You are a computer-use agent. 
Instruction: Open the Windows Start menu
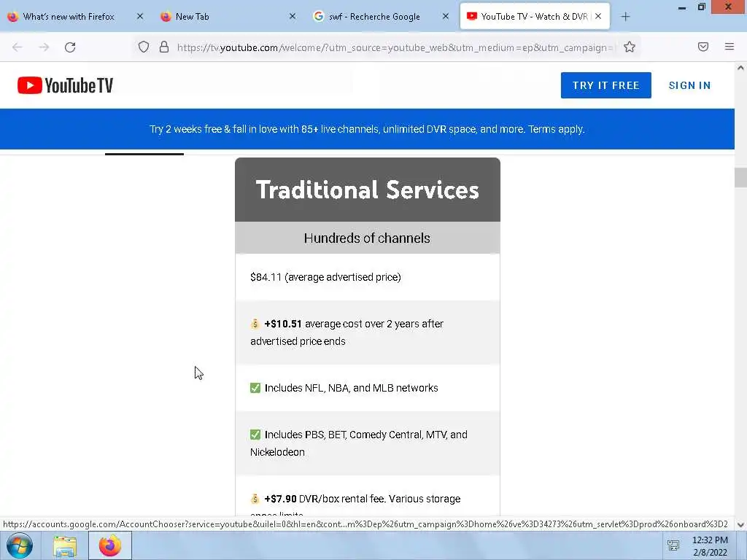coord(20,545)
